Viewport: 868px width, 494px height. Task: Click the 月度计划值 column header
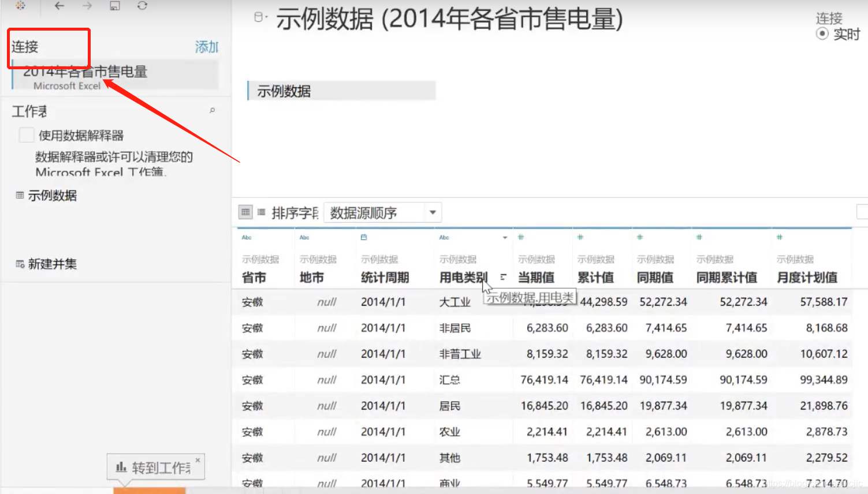pyautogui.click(x=807, y=278)
